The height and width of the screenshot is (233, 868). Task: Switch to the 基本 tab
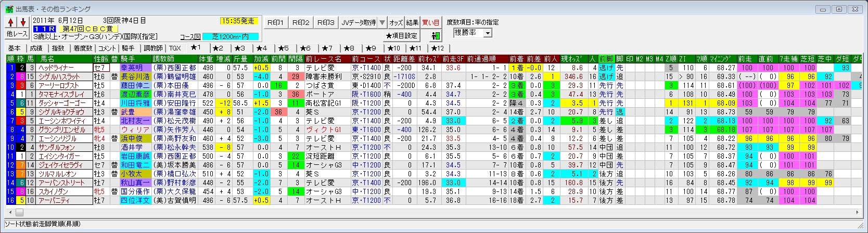[x=15, y=48]
